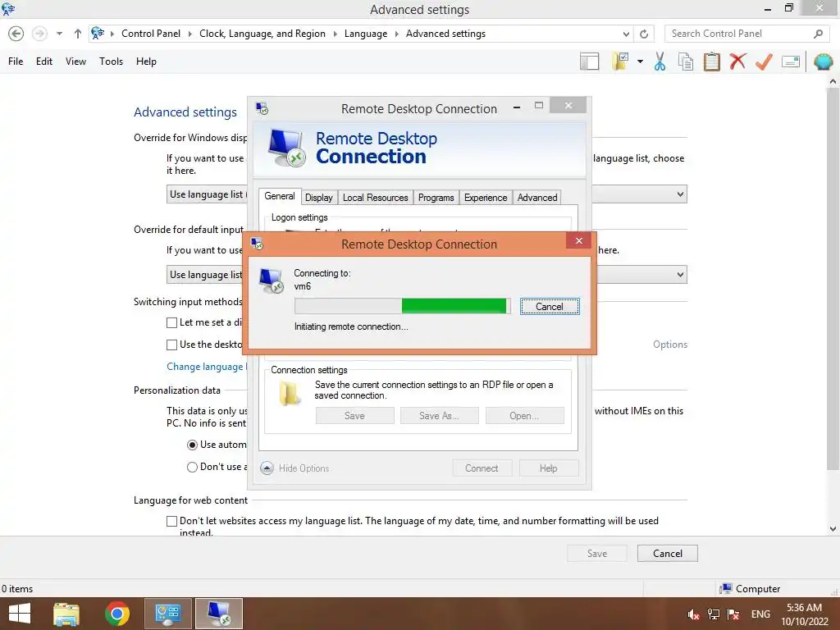Viewport: 840px width, 630px height.
Task: Click the Options link
Action: coord(669,345)
